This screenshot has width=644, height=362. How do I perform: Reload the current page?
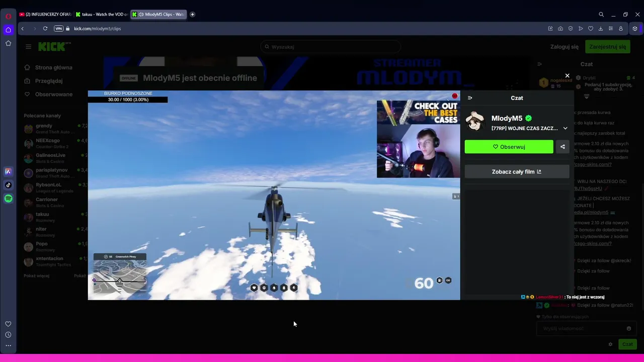point(45,29)
